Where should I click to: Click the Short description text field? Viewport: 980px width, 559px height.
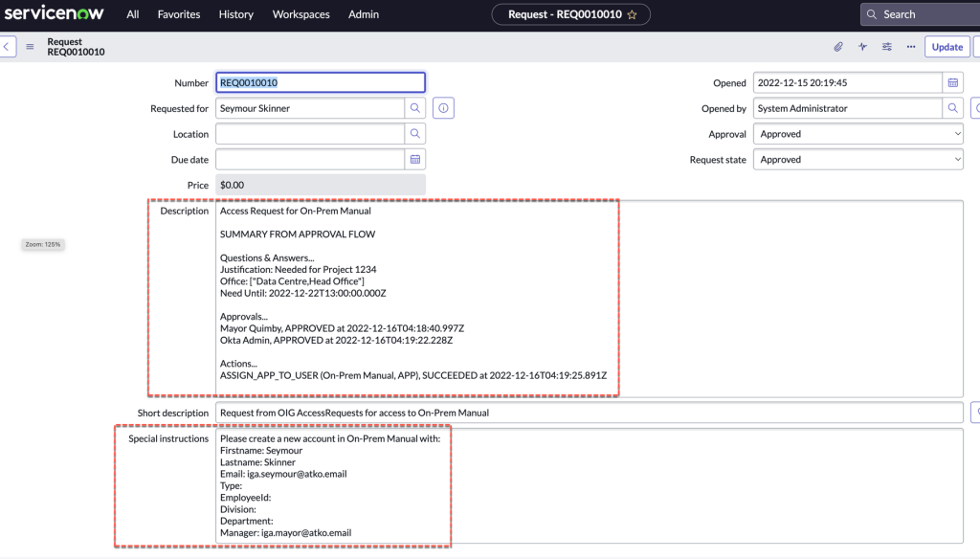tap(589, 413)
